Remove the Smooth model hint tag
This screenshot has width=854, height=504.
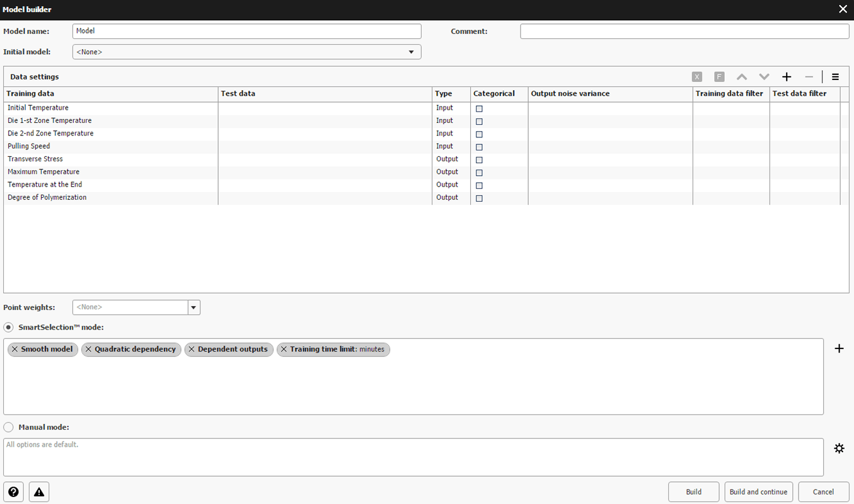point(14,349)
